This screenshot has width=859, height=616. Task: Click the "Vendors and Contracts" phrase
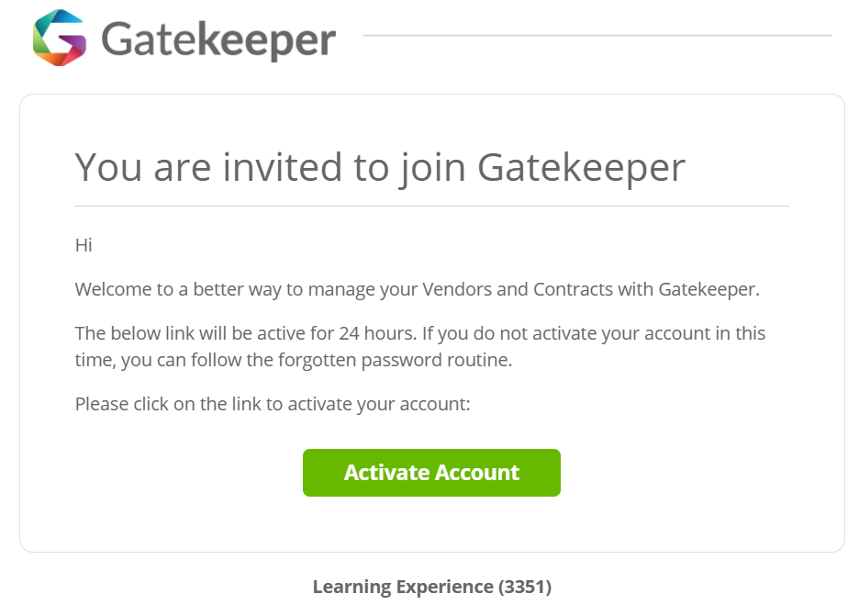(x=518, y=289)
